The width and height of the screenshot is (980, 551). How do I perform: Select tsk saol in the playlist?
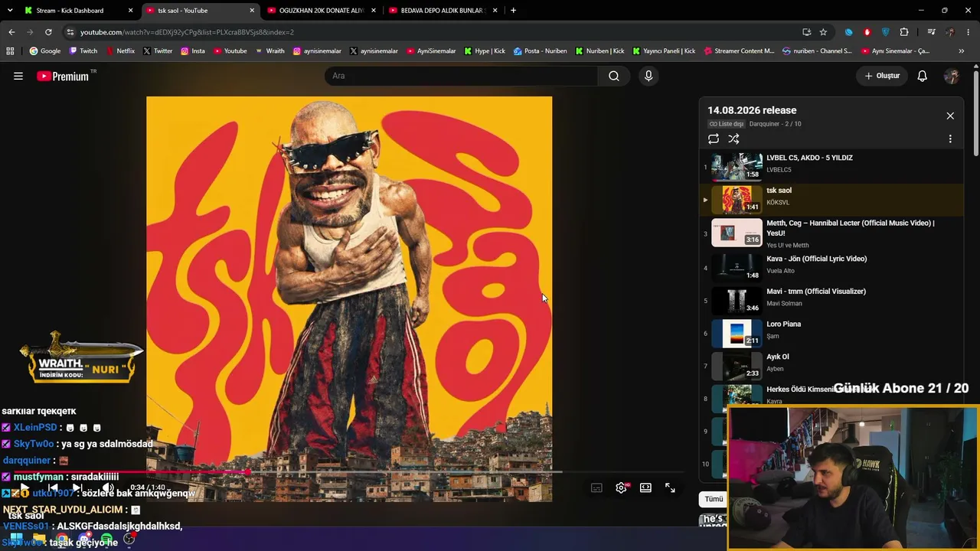(x=832, y=199)
